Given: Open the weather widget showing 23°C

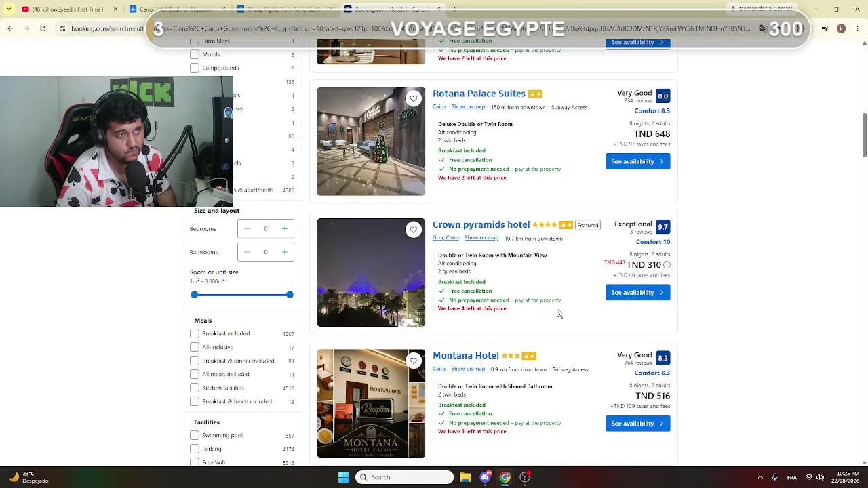Looking at the screenshot, I should (27, 477).
